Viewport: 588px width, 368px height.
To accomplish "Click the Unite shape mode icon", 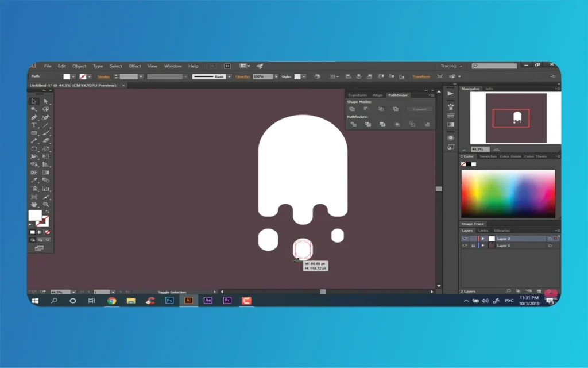I will point(351,109).
